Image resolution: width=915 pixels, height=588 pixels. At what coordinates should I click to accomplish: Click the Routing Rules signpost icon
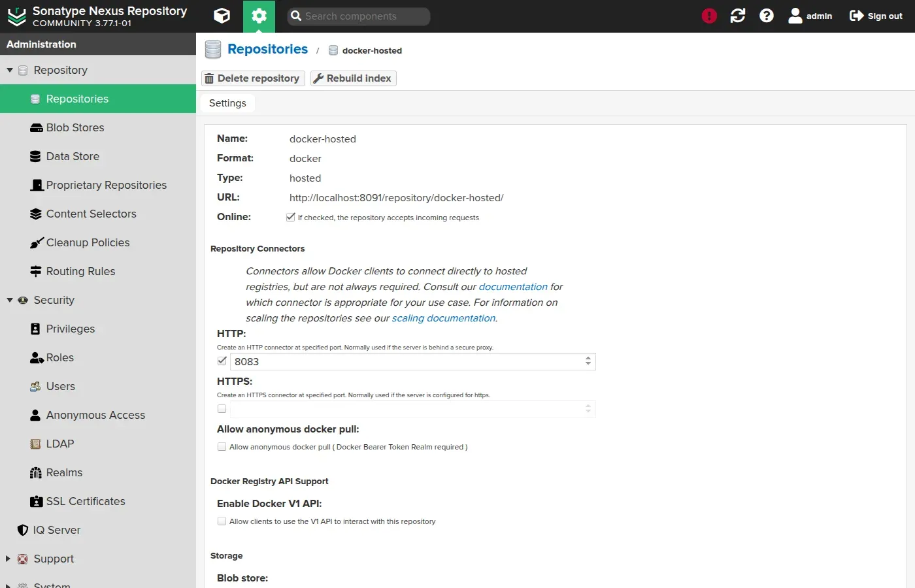pos(36,271)
